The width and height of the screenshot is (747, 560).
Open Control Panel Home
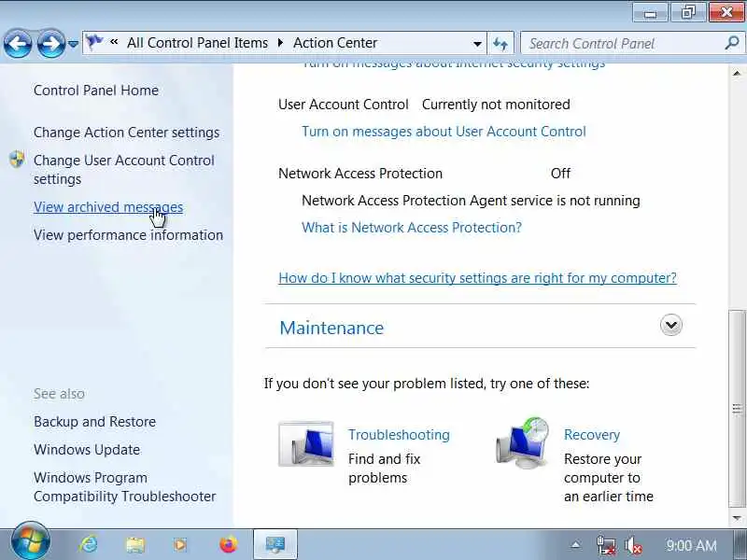point(96,91)
